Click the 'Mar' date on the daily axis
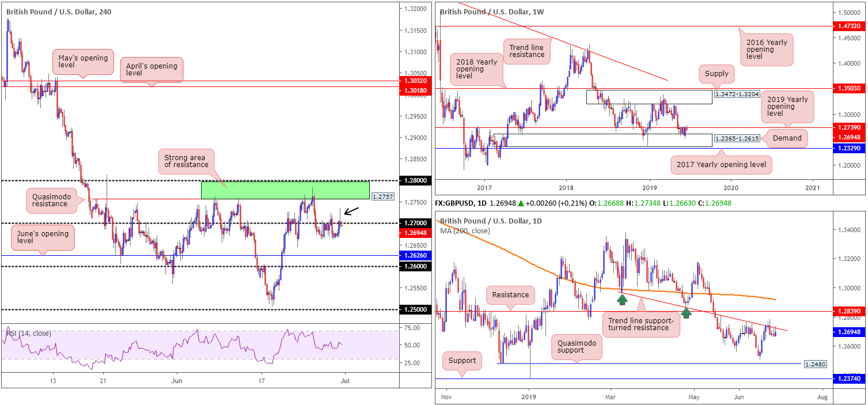Image resolution: width=868 pixels, height=405 pixels. [611, 397]
